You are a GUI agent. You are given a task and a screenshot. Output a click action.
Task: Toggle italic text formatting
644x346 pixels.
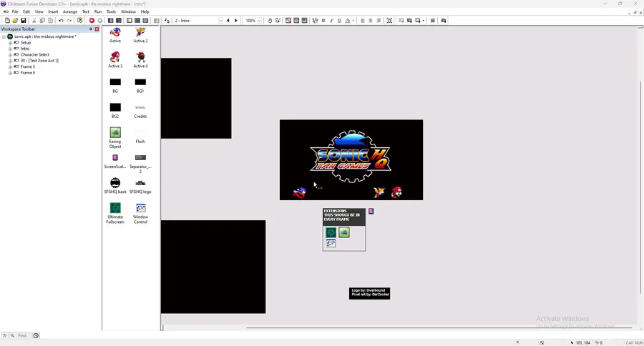331,21
